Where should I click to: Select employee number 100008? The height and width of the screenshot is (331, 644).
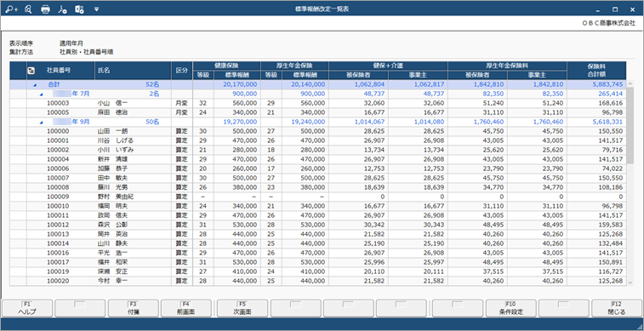tap(58, 187)
